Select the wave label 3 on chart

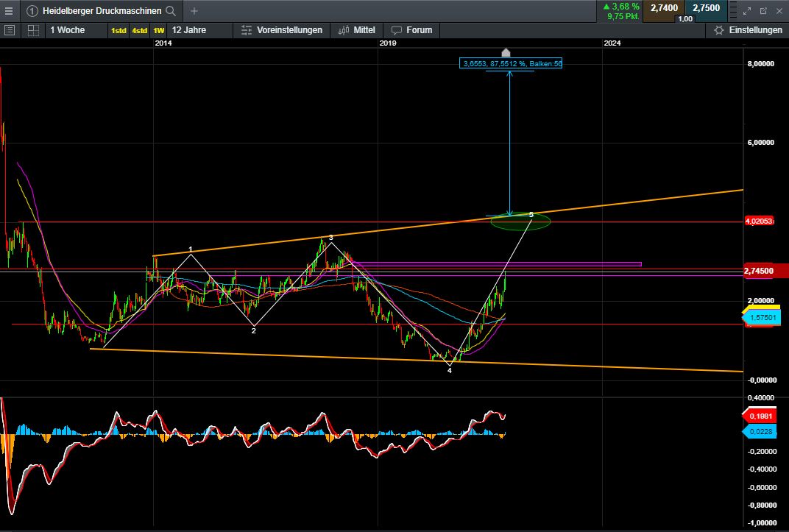(x=330, y=238)
